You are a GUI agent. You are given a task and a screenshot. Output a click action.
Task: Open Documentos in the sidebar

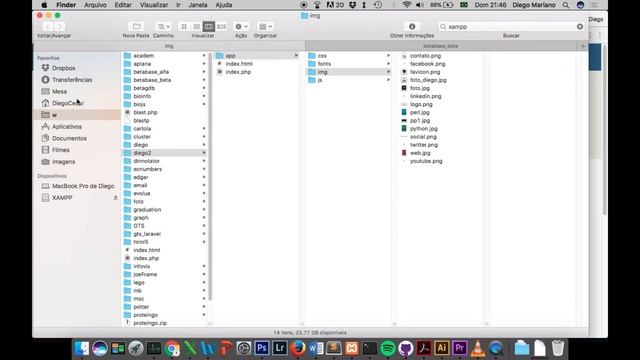[69, 138]
